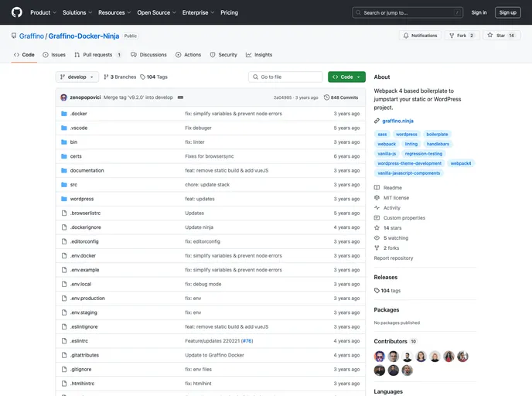Click Report repository link
This screenshot has height=396, width=532.
pos(394,258)
